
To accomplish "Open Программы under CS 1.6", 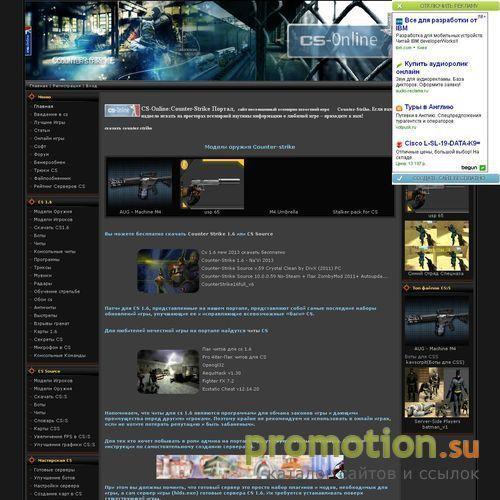I will pos(47,260).
